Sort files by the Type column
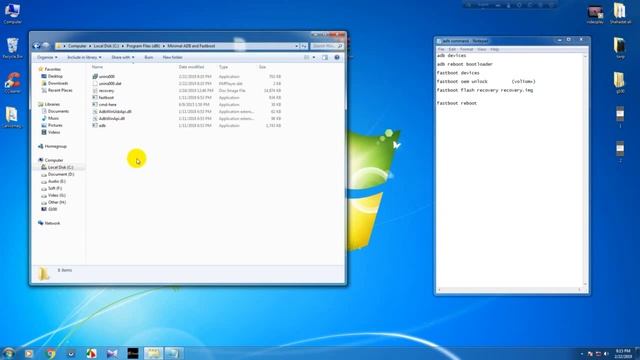This screenshot has height=360, width=640. point(223,67)
